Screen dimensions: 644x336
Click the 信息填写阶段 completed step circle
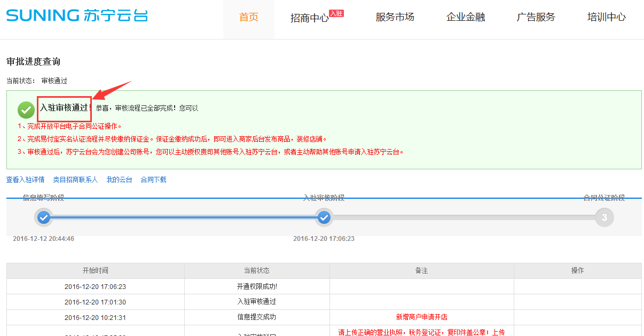pos(44,217)
